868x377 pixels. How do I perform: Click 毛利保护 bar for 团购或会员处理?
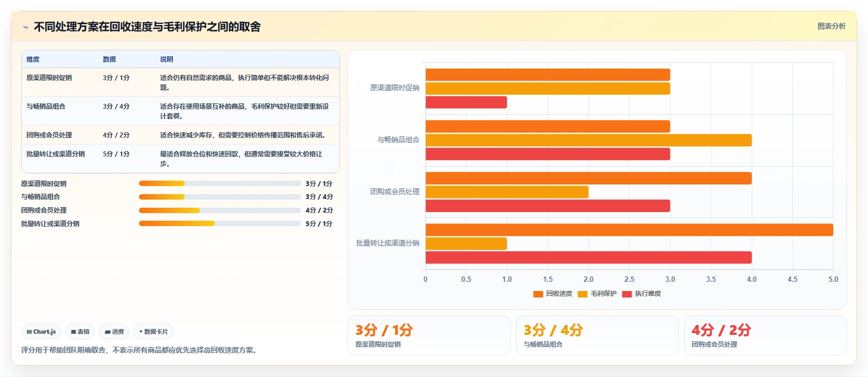coord(507,192)
